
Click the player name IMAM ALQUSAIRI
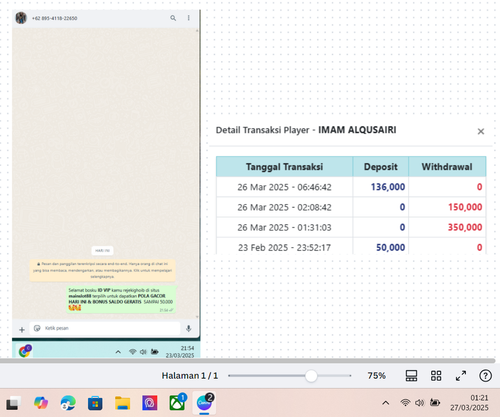pos(357,130)
